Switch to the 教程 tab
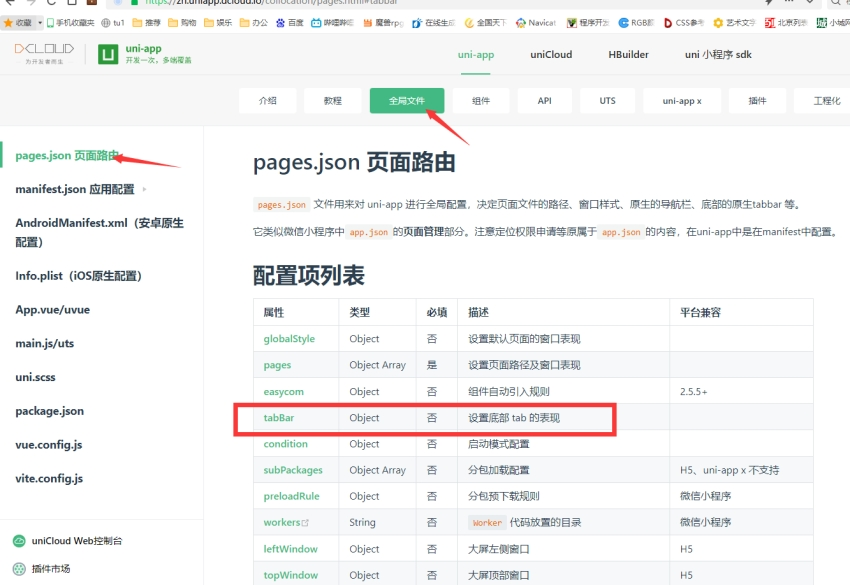This screenshot has height=585, width=850. (x=333, y=101)
